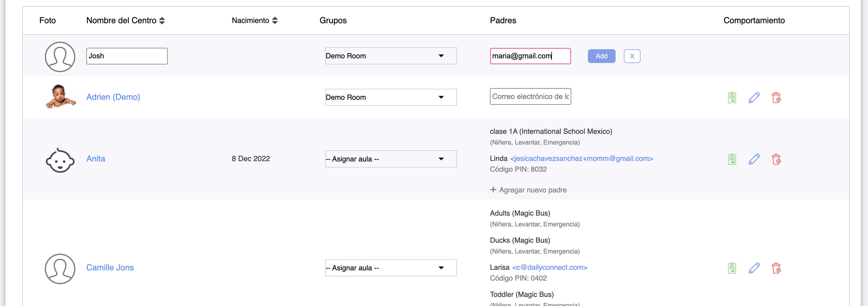Delete Camille Jons via trash icon
This screenshot has height=306, width=868.
point(776,268)
